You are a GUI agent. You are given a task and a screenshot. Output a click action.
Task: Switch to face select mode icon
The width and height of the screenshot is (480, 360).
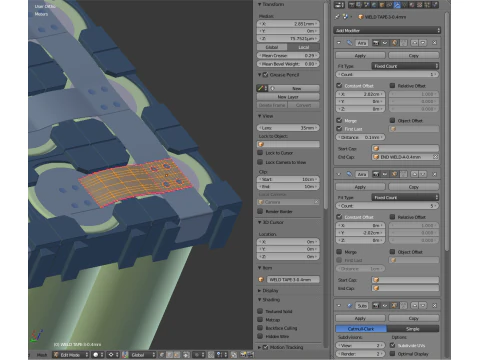coord(177,355)
